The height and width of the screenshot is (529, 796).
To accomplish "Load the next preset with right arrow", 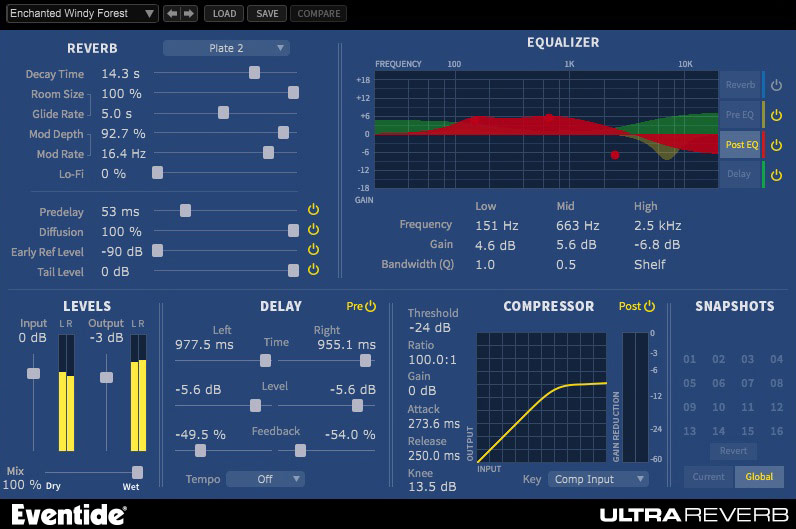I will coord(188,14).
